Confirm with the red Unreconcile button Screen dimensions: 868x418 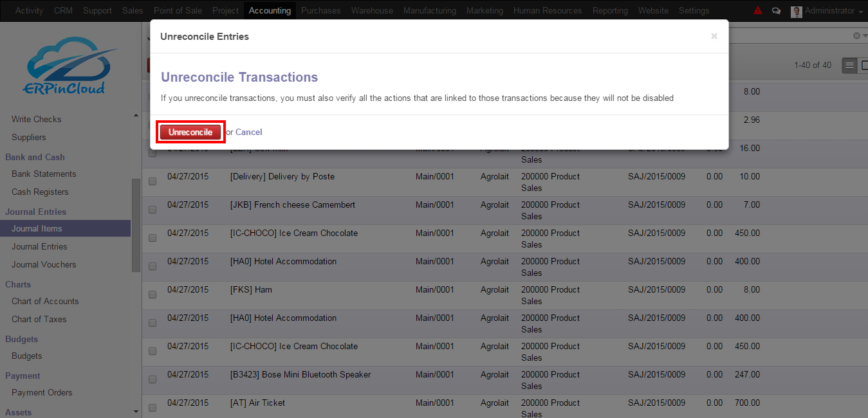click(x=190, y=132)
